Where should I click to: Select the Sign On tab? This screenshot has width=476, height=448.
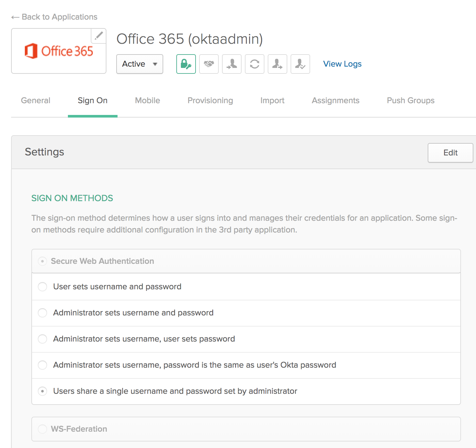(x=93, y=101)
